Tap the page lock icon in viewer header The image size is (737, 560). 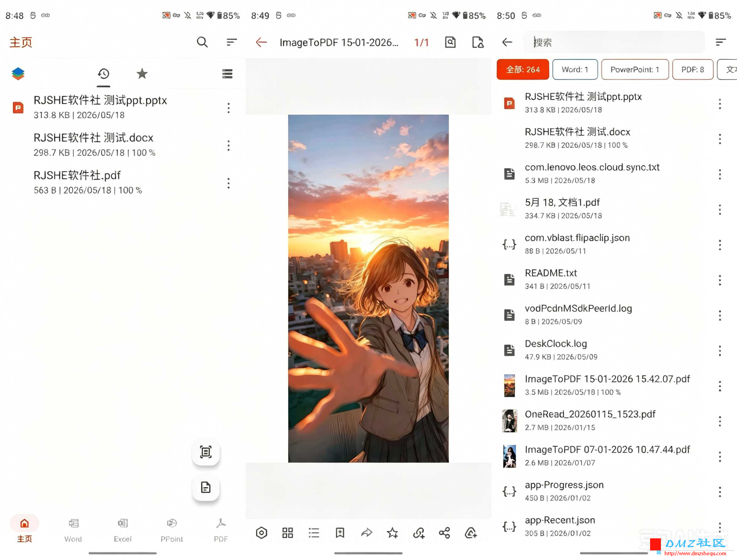(478, 42)
